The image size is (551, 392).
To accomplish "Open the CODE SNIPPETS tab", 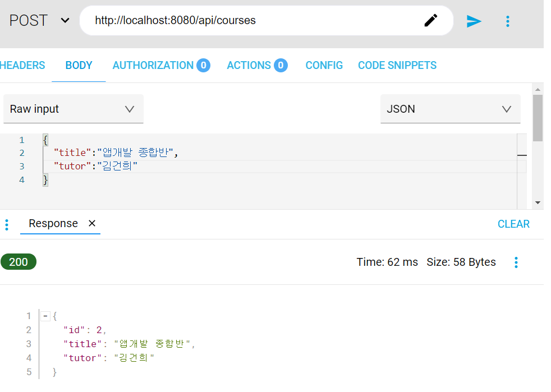I will pyautogui.click(x=397, y=65).
